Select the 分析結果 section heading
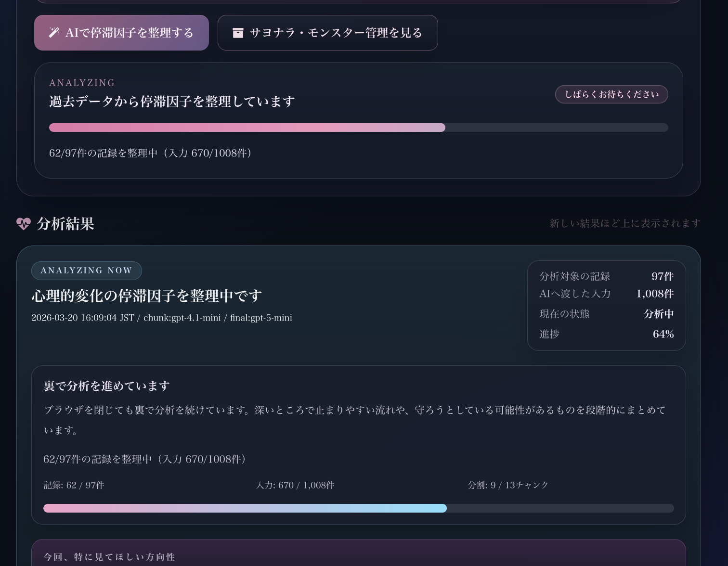728x566 pixels. pyautogui.click(x=65, y=223)
